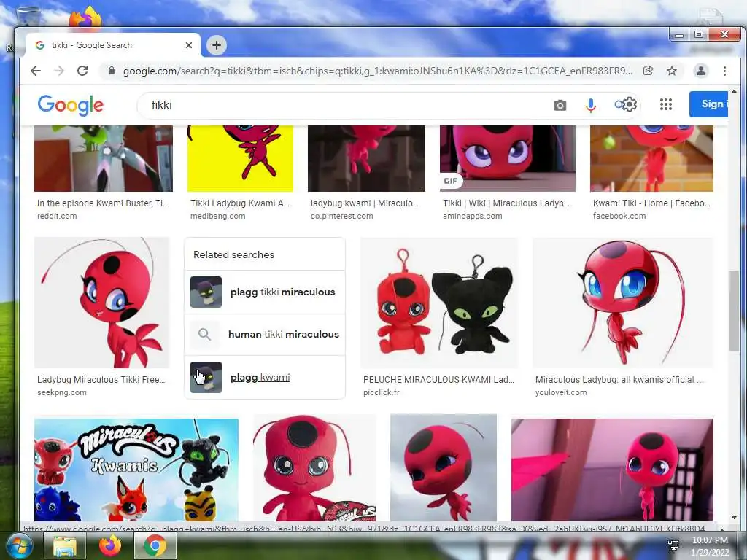The height and width of the screenshot is (560, 747).
Task: Click 'Tikki Ladybug Kwami A...' caption
Action: tap(239, 203)
